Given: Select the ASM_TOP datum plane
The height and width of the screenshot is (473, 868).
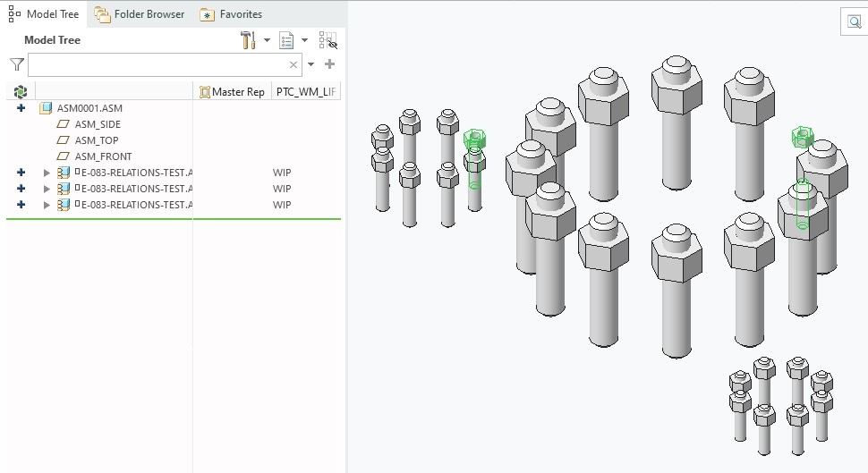Looking at the screenshot, I should (96, 140).
